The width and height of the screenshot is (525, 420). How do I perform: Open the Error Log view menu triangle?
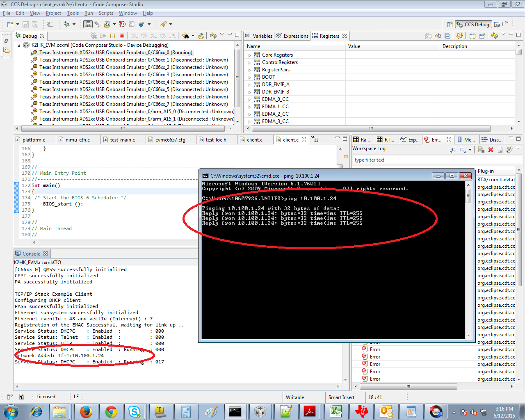(518, 148)
